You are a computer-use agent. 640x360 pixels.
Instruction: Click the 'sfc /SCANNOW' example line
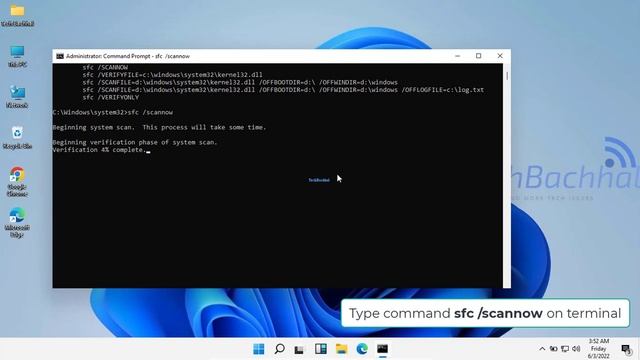click(x=105, y=67)
